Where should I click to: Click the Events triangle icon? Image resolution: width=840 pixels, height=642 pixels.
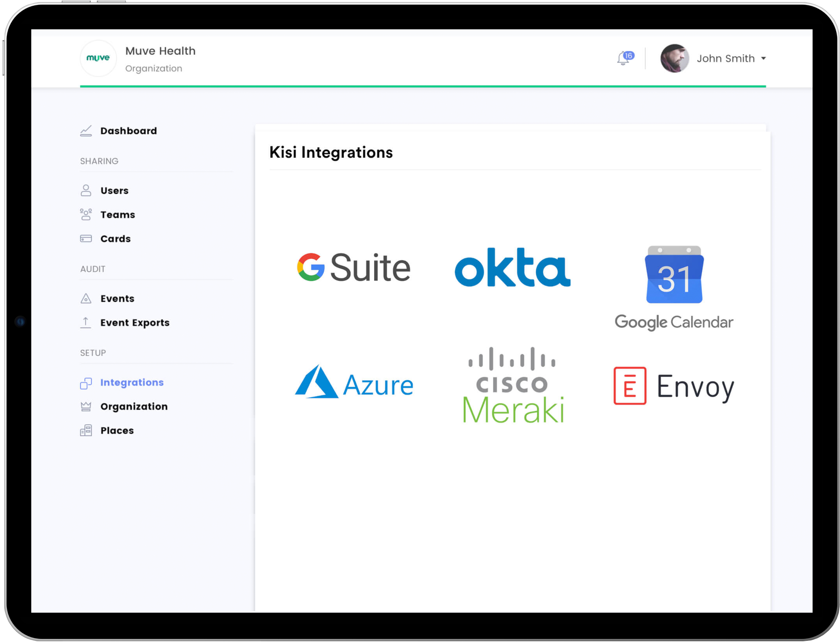86,299
